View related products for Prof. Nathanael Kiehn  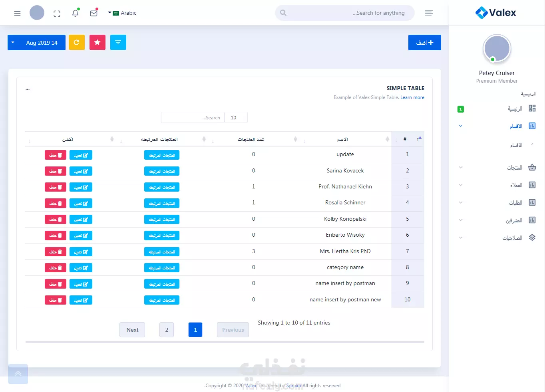[162, 187]
